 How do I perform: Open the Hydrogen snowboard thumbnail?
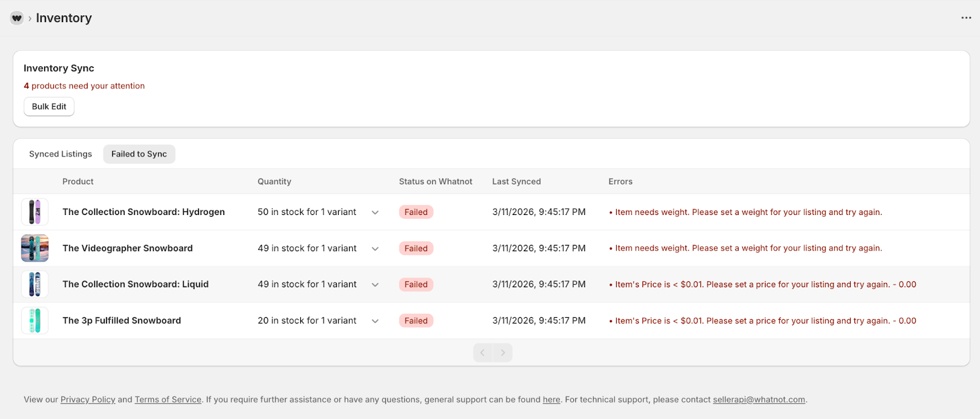[x=35, y=212]
